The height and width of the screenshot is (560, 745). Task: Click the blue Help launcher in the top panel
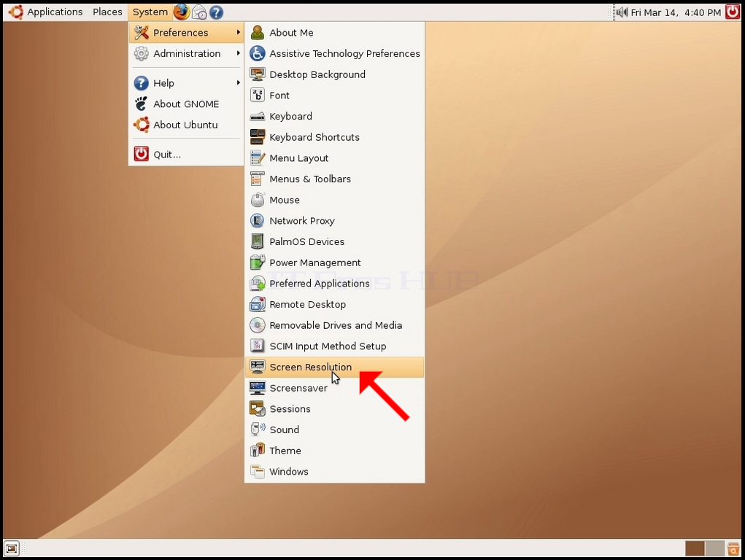tap(216, 12)
